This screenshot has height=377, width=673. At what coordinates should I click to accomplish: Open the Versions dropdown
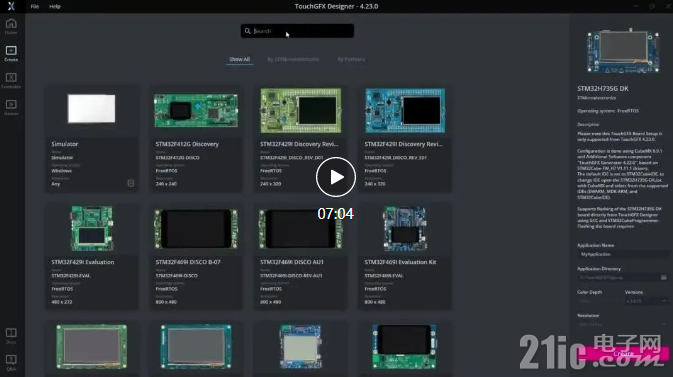646,301
